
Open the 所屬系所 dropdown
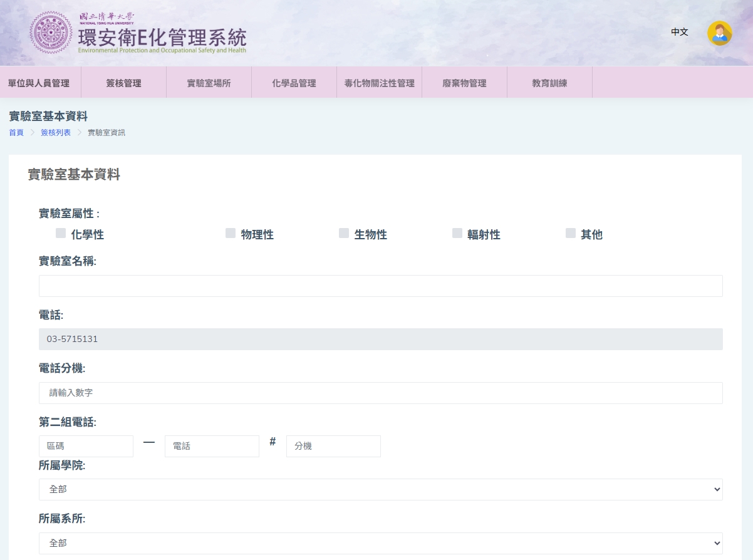380,543
